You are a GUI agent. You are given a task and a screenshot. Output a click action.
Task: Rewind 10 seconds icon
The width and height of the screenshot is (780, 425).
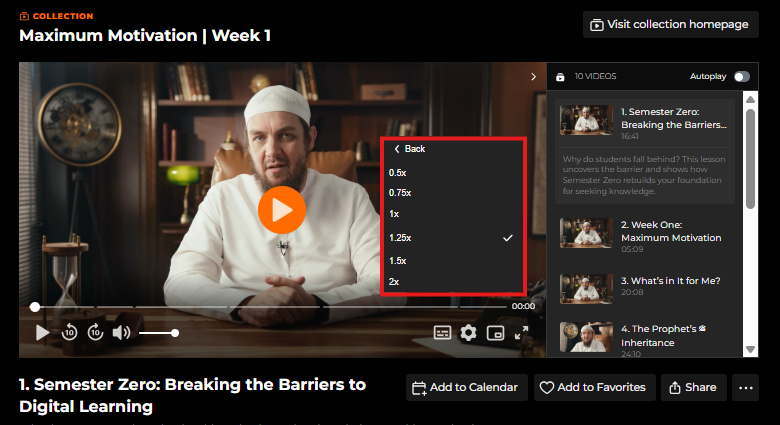69,332
